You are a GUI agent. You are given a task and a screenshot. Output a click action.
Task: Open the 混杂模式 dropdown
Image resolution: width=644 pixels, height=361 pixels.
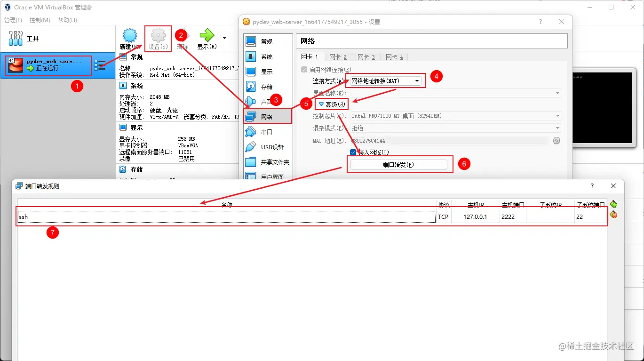click(455, 128)
